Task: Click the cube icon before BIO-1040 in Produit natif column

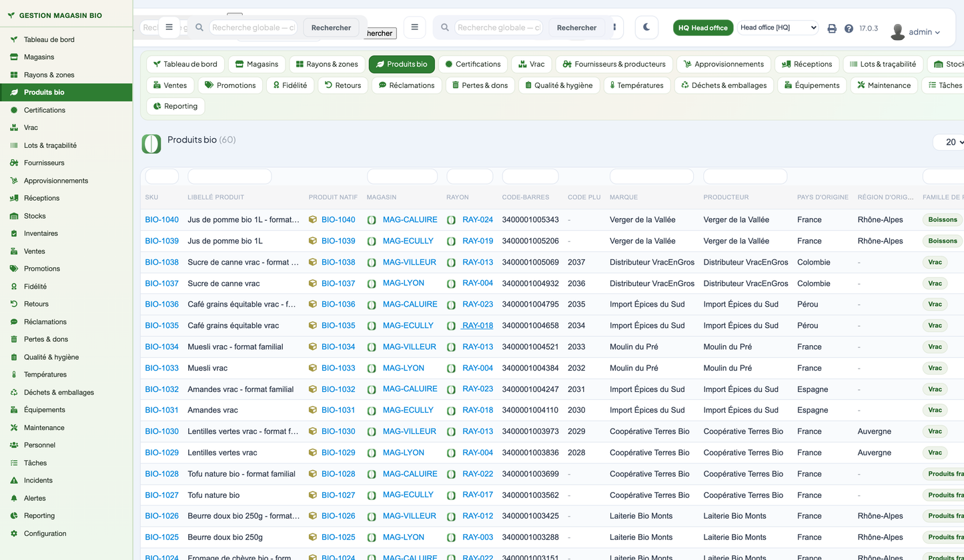Action: pos(313,219)
